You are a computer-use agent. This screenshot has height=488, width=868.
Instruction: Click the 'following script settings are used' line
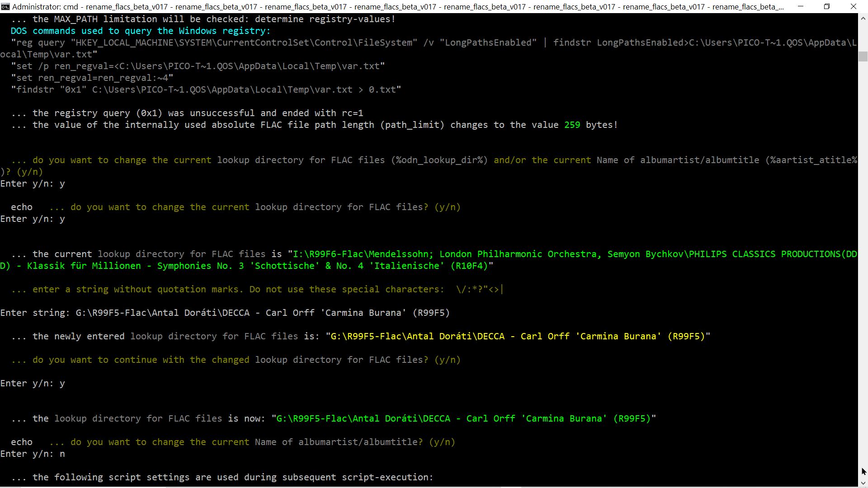click(222, 477)
